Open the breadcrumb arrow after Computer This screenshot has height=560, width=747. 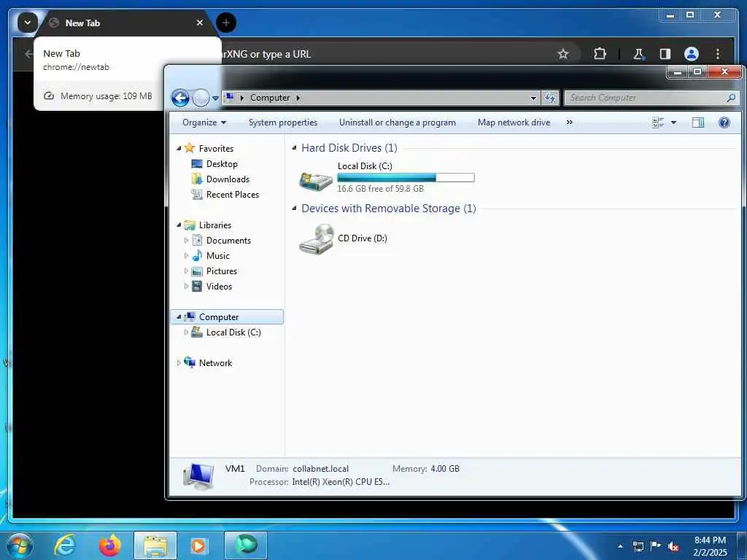click(x=298, y=98)
